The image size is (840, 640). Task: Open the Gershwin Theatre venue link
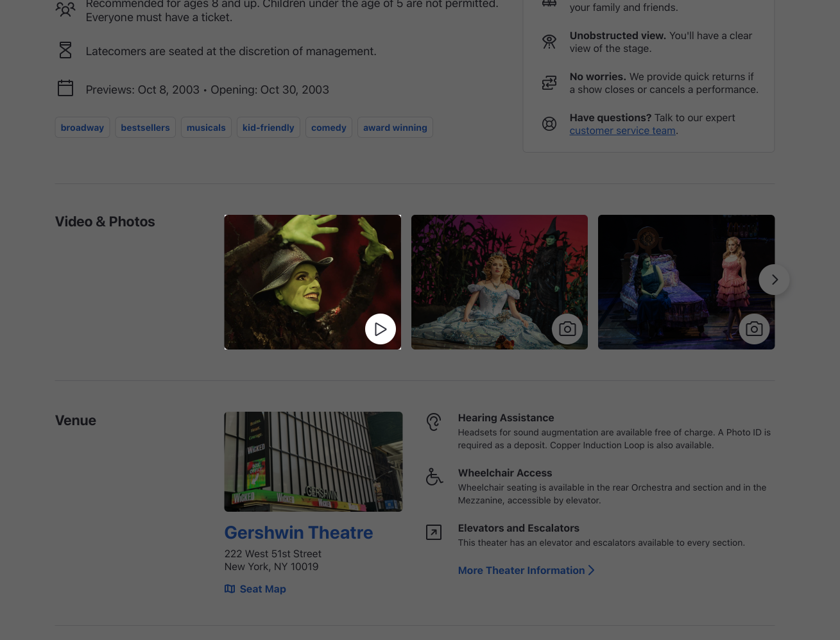click(298, 533)
